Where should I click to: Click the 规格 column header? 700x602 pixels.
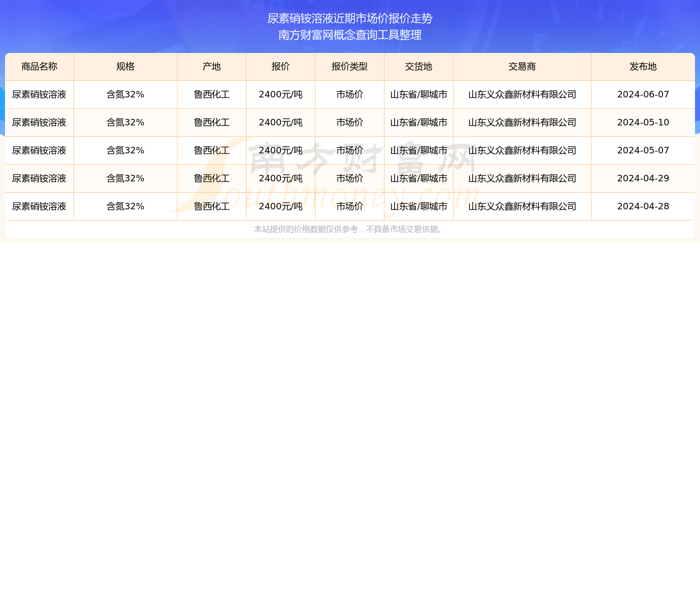point(125,67)
